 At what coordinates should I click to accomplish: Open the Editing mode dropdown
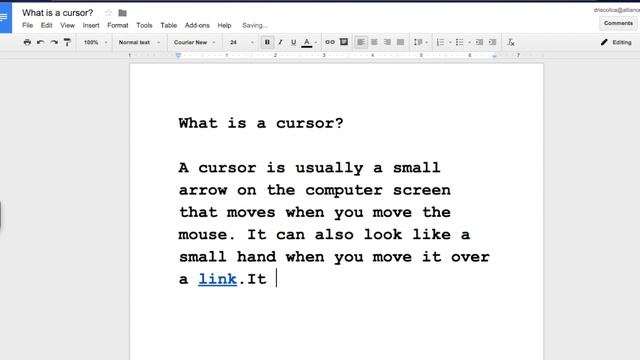616,42
